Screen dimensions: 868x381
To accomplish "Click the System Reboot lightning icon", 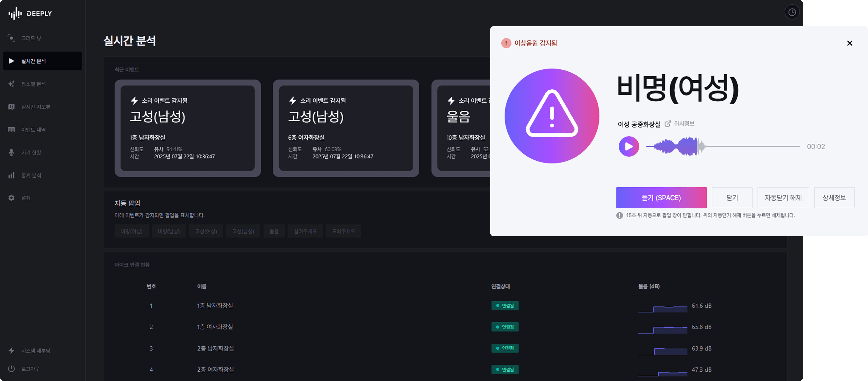I will [x=12, y=351].
